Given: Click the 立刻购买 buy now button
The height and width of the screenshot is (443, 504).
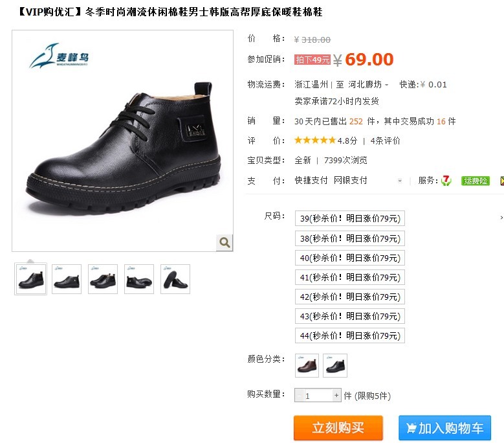Looking at the screenshot, I should [338, 428].
